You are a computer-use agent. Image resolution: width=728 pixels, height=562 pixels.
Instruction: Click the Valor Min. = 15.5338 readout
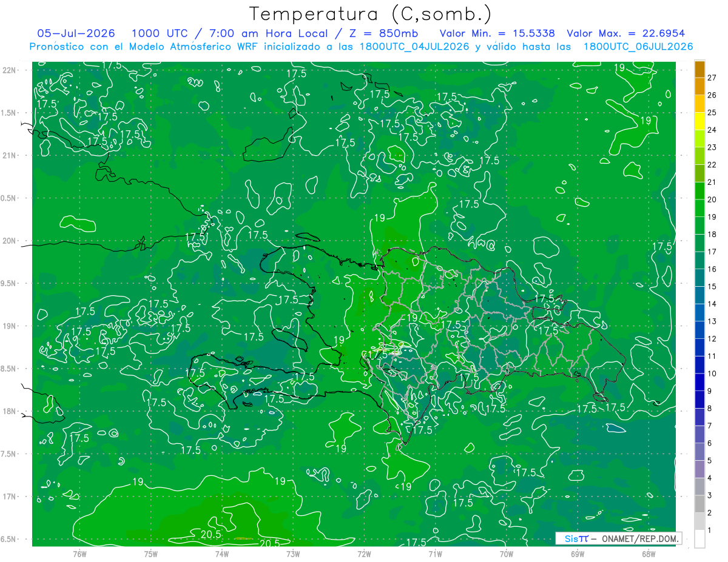point(497,33)
